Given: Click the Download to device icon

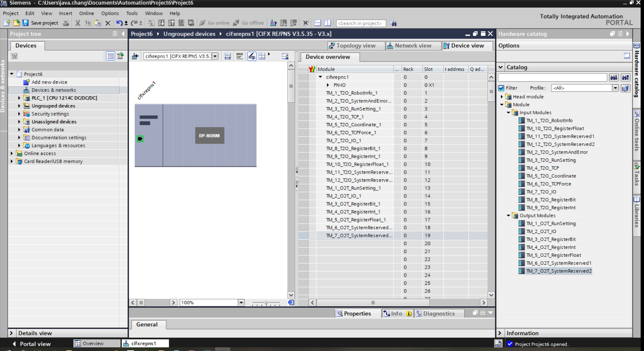Looking at the screenshot, I should click(161, 23).
